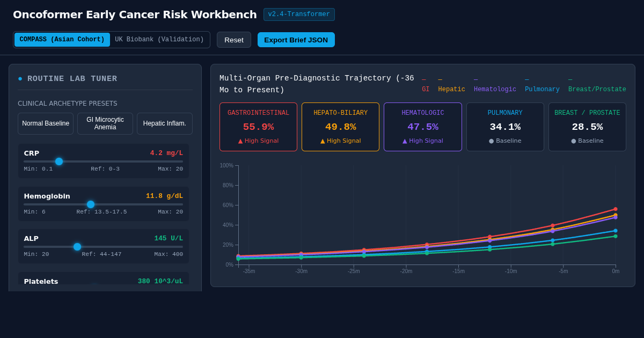
Task: Toggle the Breast/Prostate legend entry
Action: coord(597,85)
